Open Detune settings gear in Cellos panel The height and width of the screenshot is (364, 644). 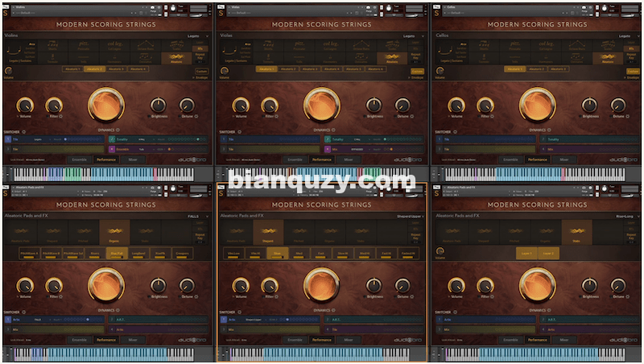pos(628,116)
